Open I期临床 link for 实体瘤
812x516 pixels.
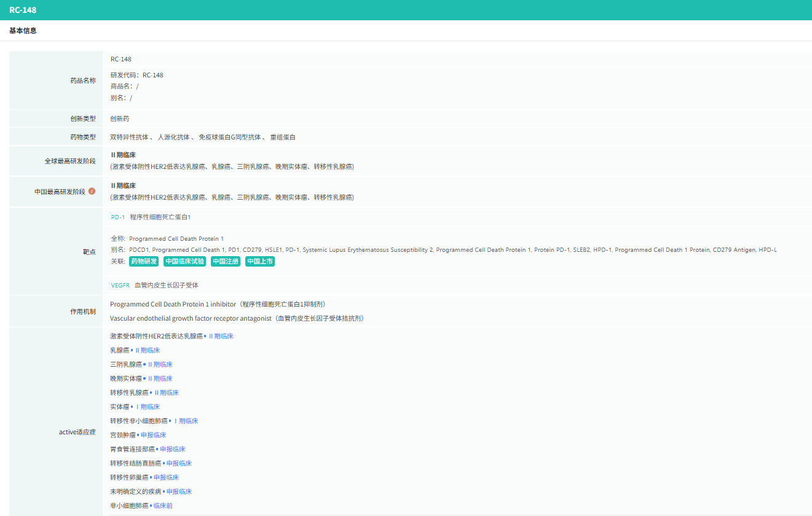pyautogui.click(x=147, y=407)
